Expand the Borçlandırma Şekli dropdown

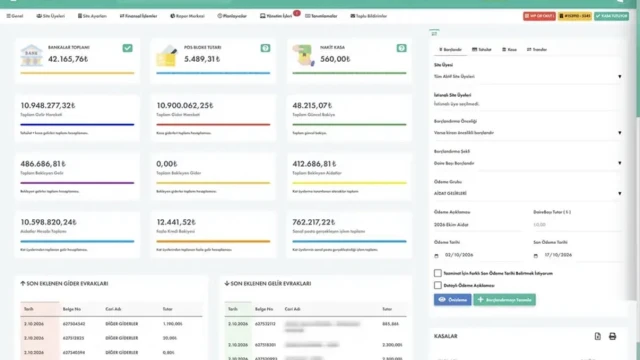tap(527, 163)
